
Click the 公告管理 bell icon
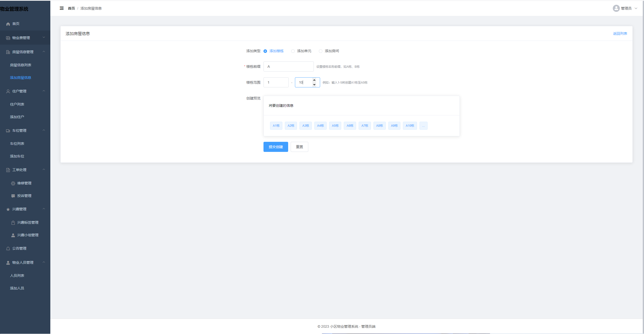point(8,249)
